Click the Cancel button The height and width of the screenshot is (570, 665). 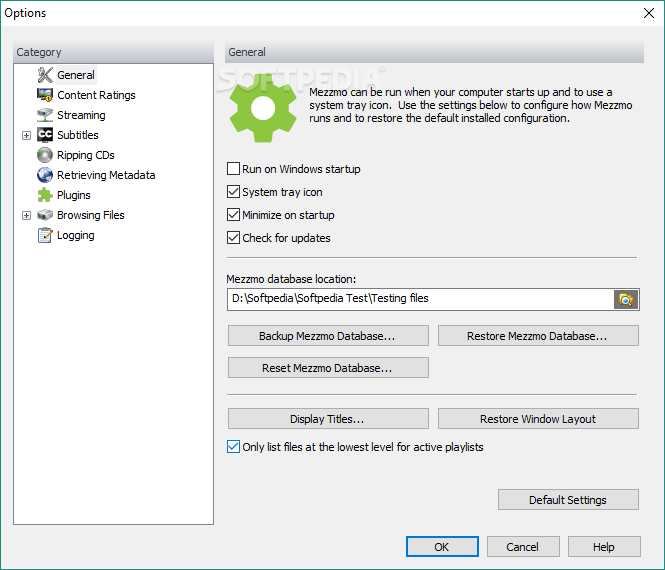(523, 547)
